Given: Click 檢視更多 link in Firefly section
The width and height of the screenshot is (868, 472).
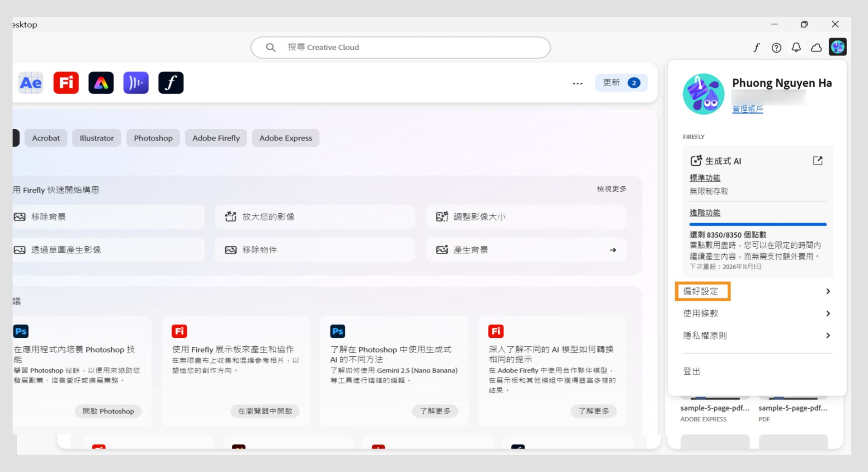Looking at the screenshot, I should (x=611, y=189).
